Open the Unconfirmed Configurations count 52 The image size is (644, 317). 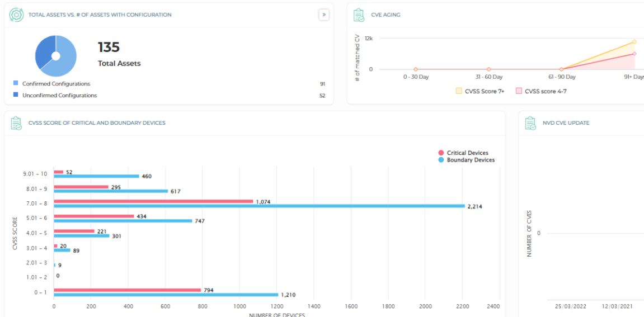(x=322, y=95)
